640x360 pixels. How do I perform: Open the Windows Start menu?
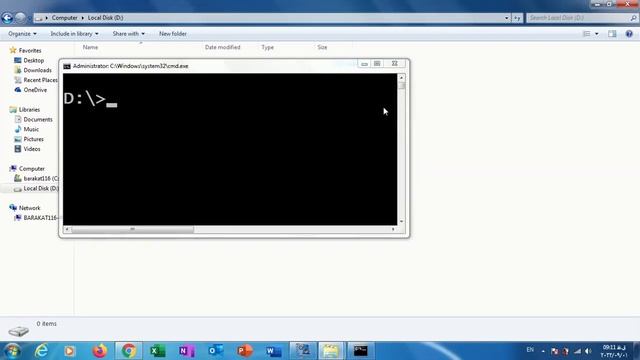12,351
